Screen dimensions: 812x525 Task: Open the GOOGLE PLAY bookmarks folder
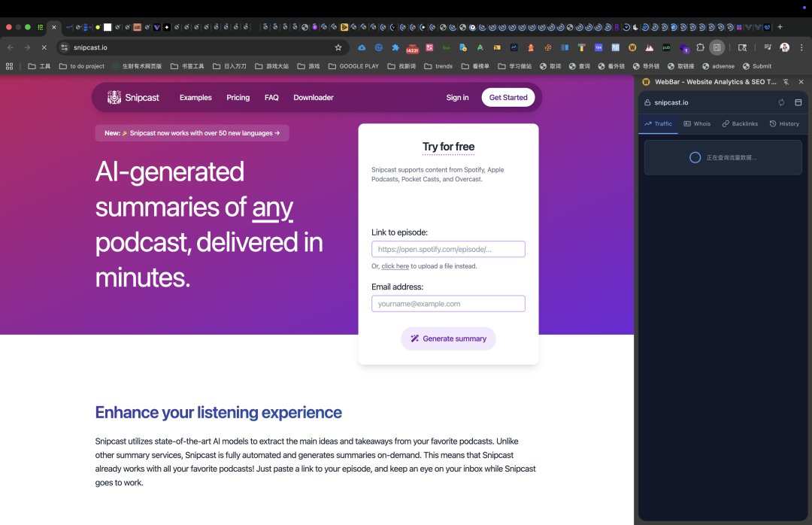[x=353, y=66]
